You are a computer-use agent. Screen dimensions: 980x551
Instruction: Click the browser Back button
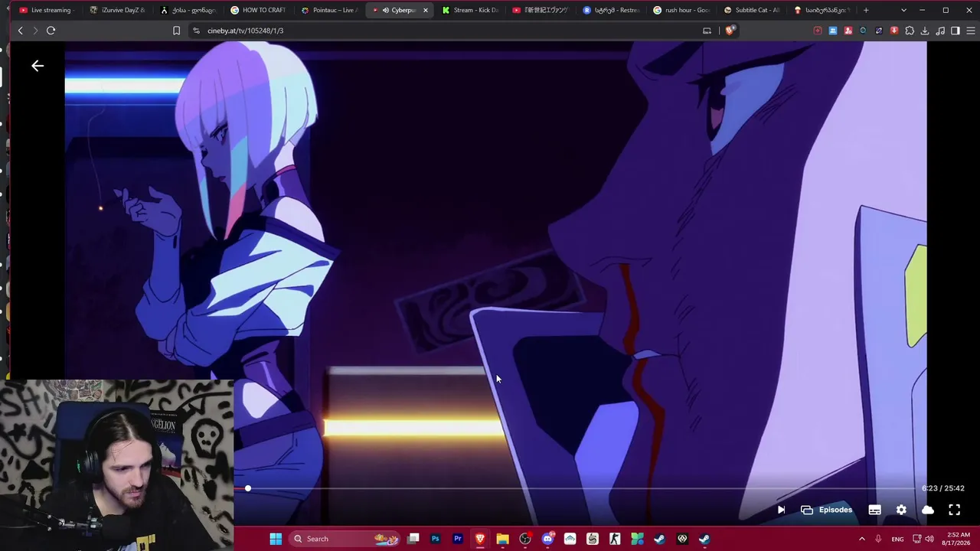click(x=21, y=31)
